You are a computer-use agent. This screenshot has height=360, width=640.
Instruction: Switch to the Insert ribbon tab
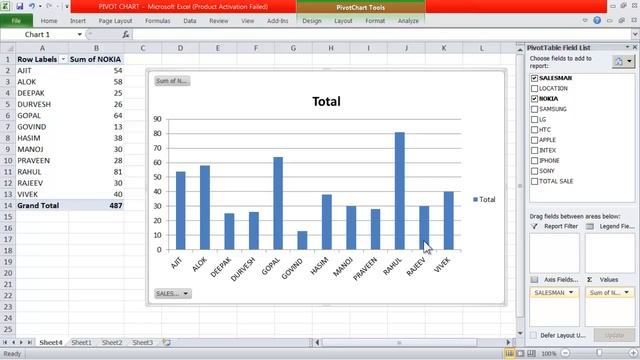click(x=78, y=21)
